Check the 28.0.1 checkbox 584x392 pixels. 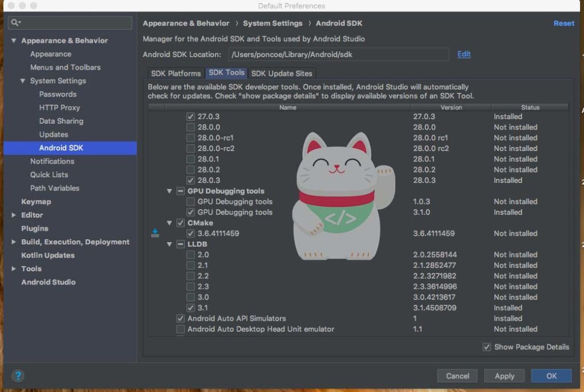tap(190, 159)
